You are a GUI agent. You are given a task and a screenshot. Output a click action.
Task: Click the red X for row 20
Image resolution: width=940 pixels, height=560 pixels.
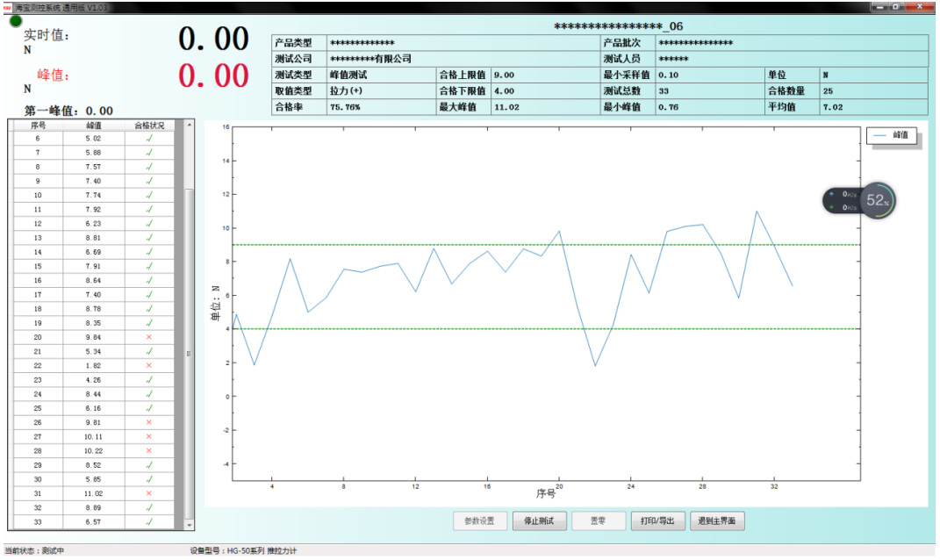[149, 338]
